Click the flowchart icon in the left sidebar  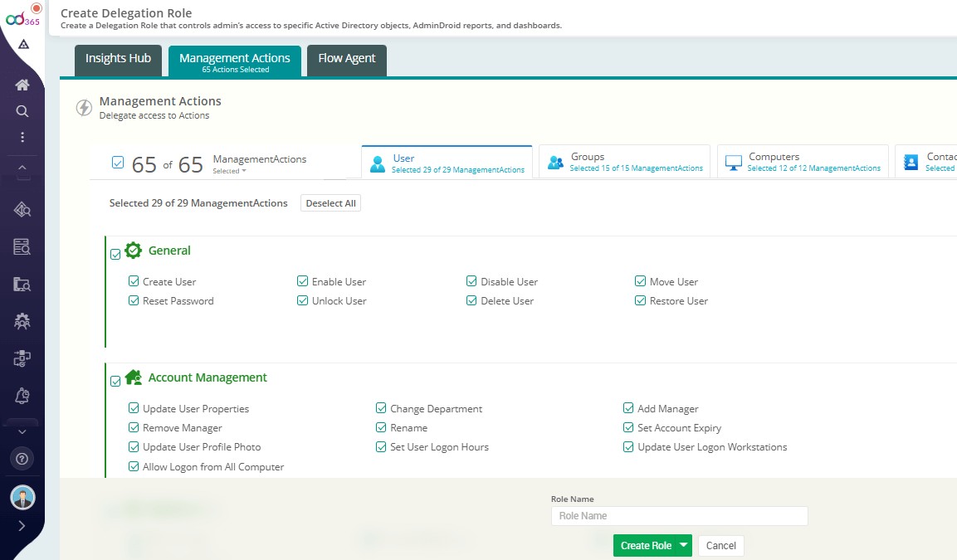click(x=22, y=358)
